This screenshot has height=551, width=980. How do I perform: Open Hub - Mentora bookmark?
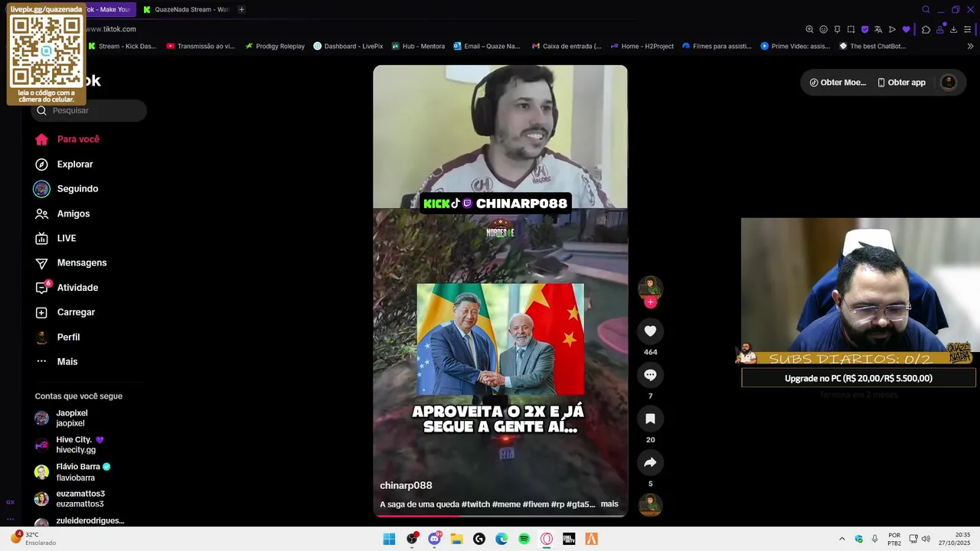[418, 46]
